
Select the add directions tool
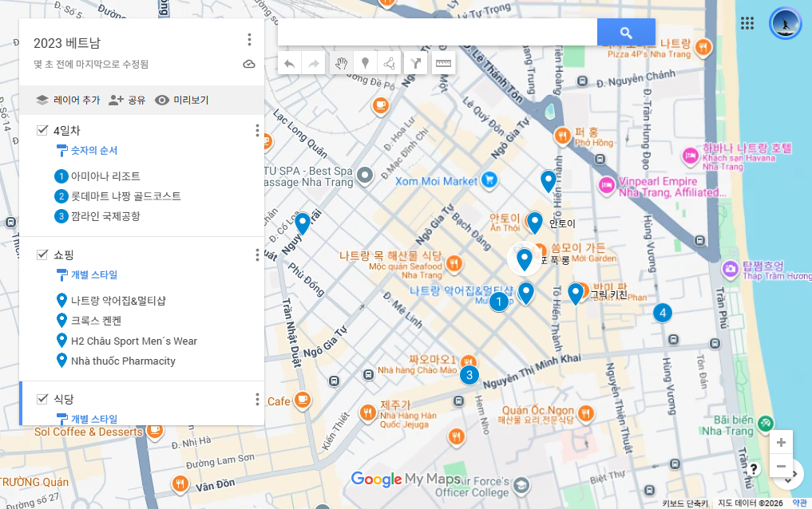click(415, 64)
